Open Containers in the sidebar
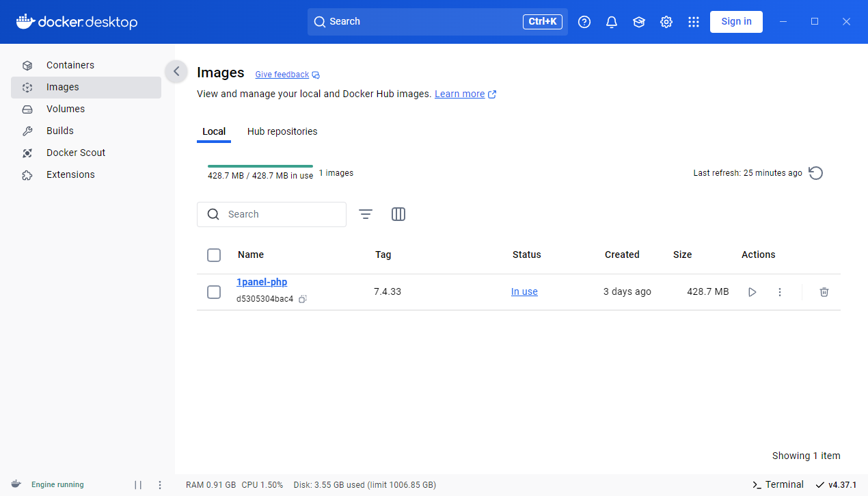 (x=86, y=66)
